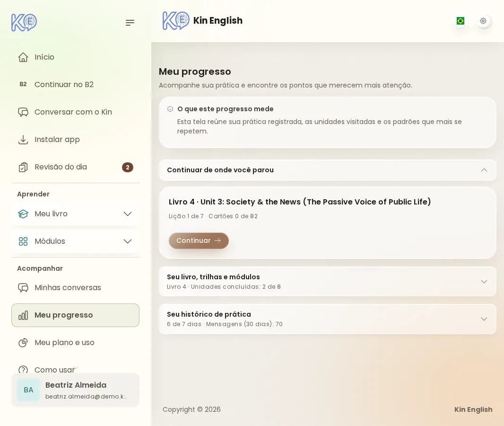Click the bar chart icon for Meu progresso
The height and width of the screenshot is (426, 504).
coord(23,315)
